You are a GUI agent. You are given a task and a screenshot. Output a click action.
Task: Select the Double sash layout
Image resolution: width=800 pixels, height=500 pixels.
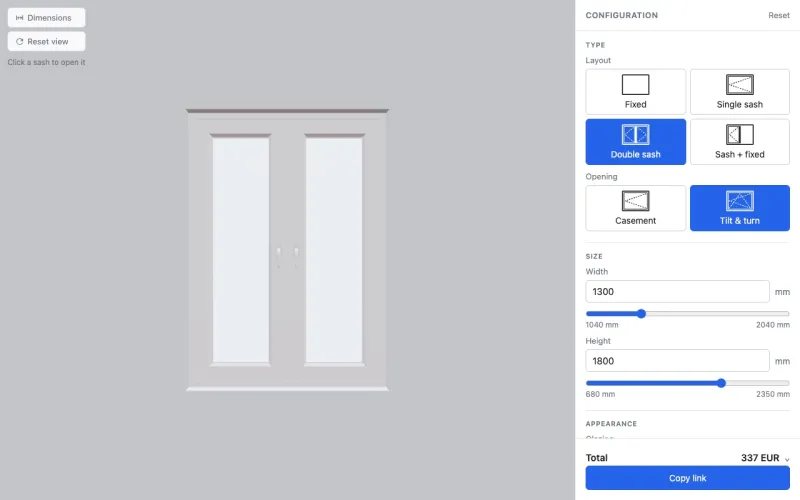tap(635, 142)
